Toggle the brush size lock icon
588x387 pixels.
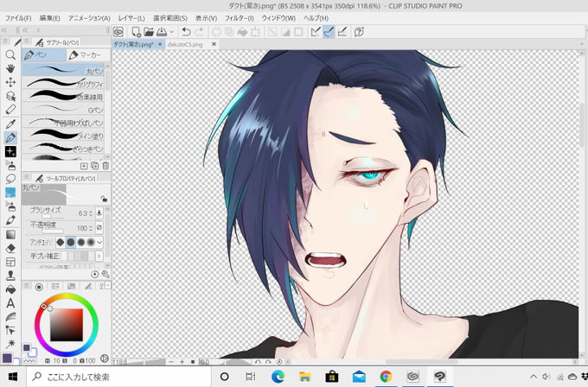coord(99,213)
